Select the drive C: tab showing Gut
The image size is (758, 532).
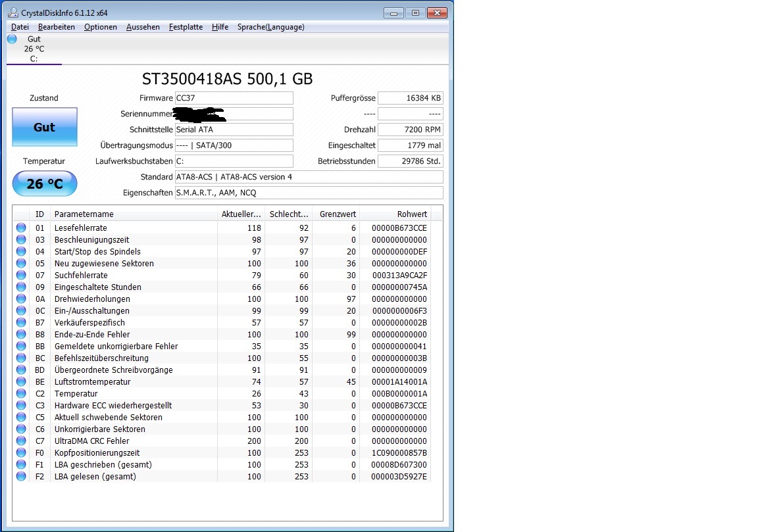34,49
